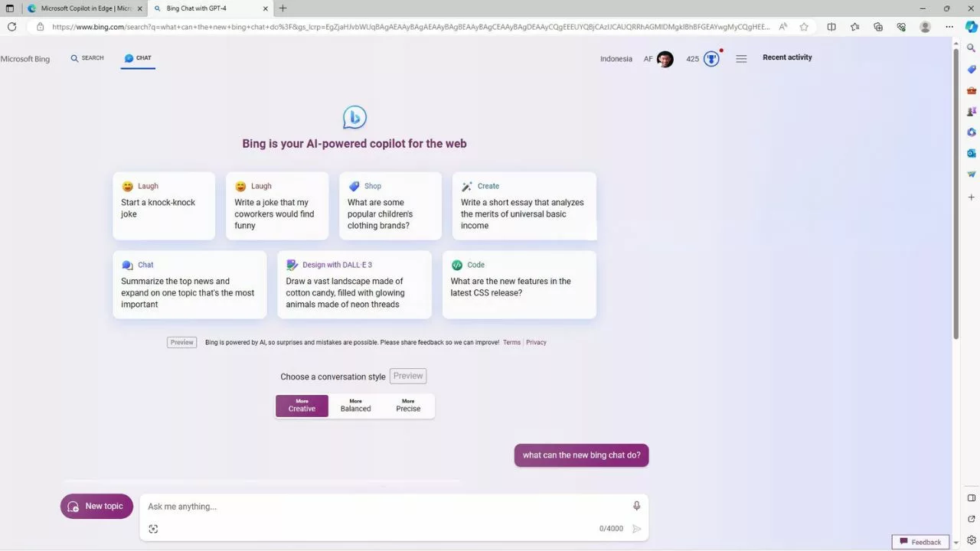Click the user profile avatar

(665, 59)
